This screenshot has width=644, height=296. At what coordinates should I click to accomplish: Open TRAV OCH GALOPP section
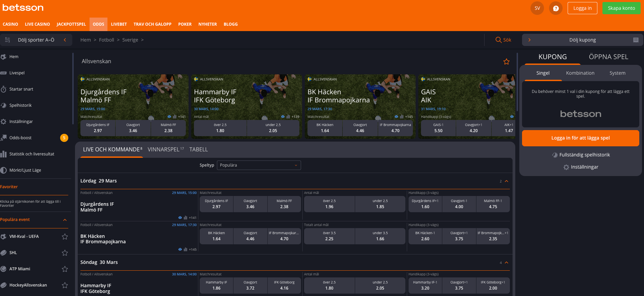tap(152, 24)
